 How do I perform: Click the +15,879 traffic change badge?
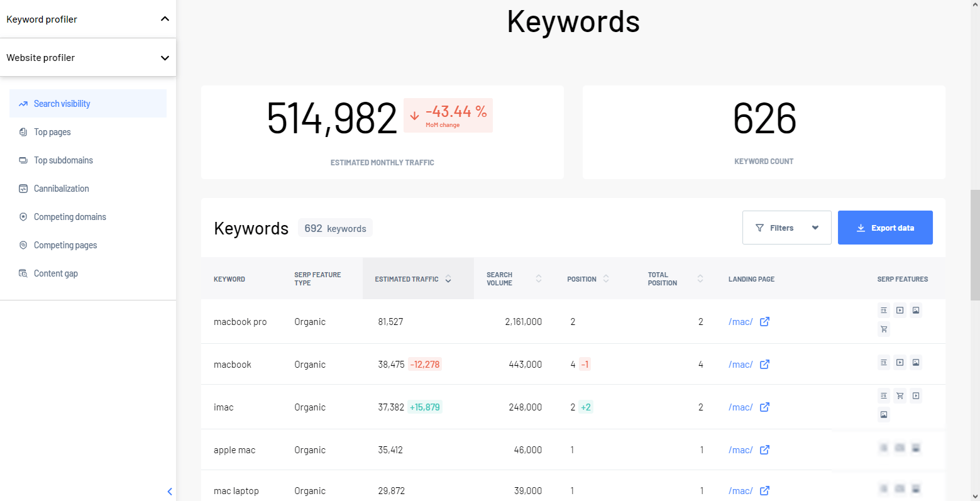pyautogui.click(x=425, y=407)
